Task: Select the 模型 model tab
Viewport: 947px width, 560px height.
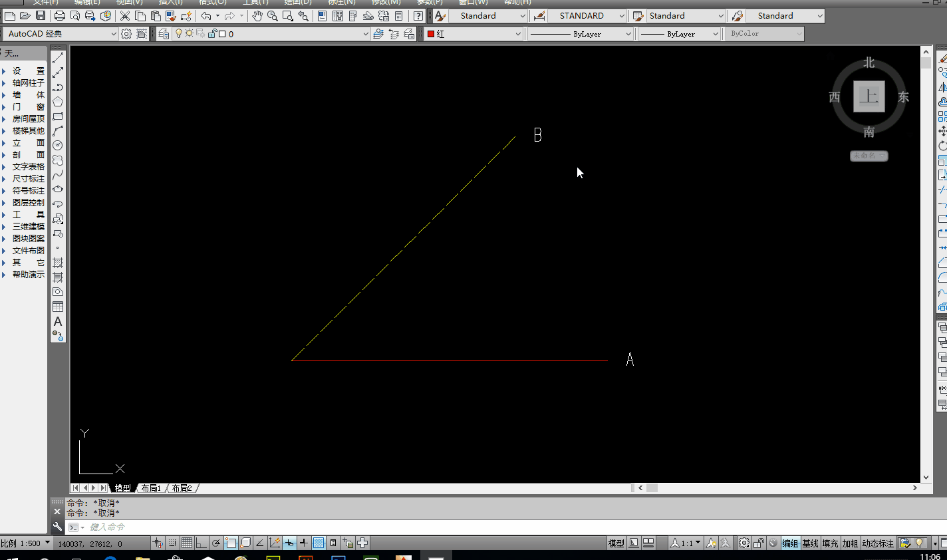Action: [x=122, y=488]
